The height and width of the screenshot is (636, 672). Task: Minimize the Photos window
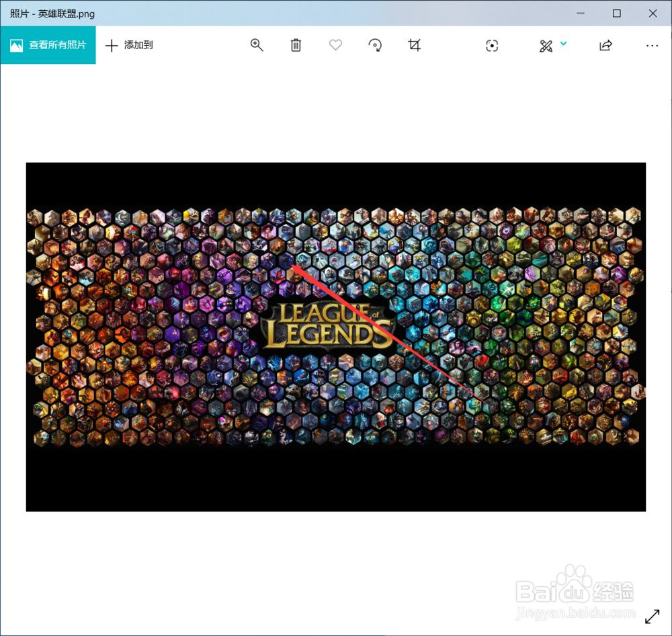pos(580,13)
